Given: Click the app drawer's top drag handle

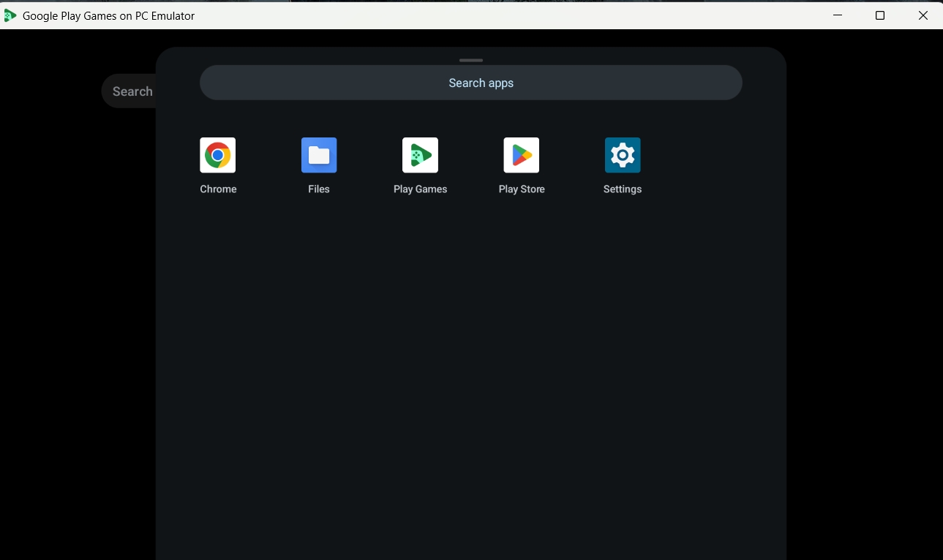Looking at the screenshot, I should [471, 60].
